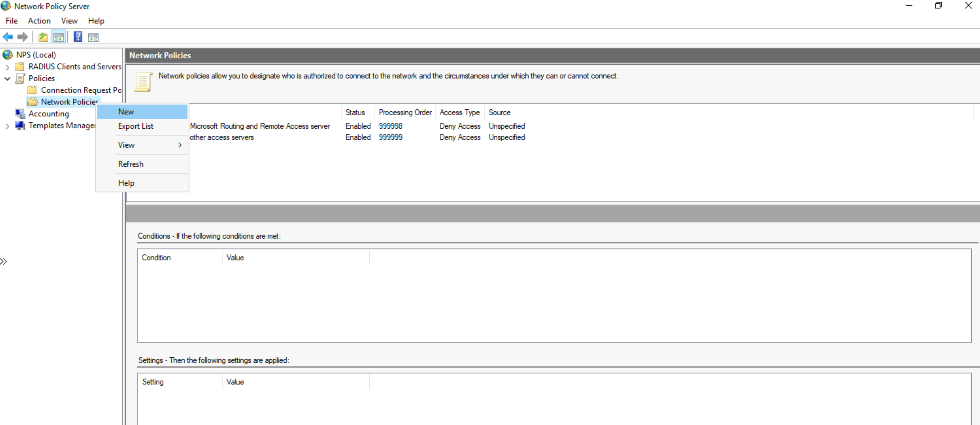Click the blue Back arrow toolbar icon
This screenshot has height=425, width=980.
click(8, 37)
